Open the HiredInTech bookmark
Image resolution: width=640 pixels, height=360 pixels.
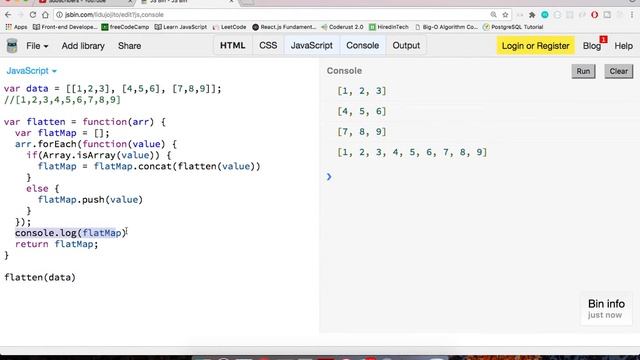[x=389, y=27]
